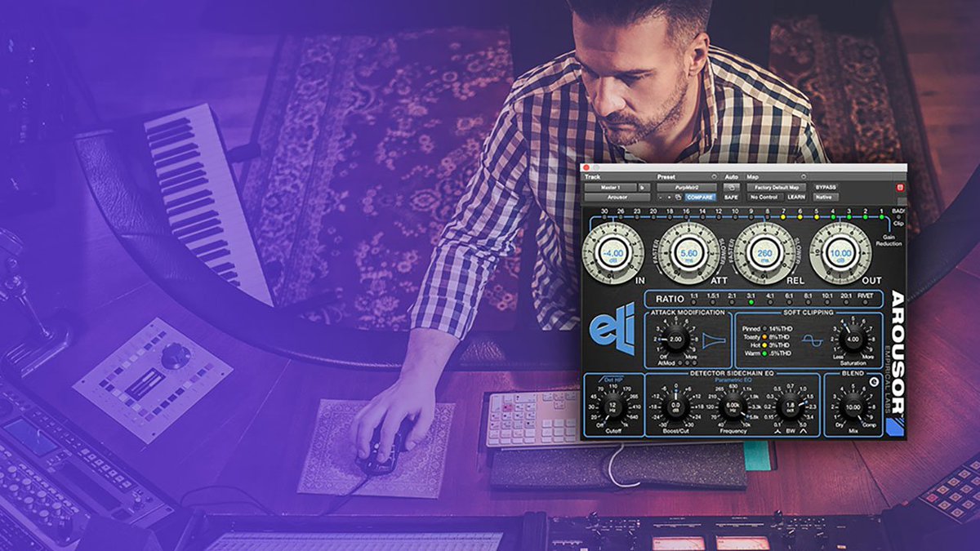Open the Master 1 track selector
This screenshot has height=551, width=980.
(x=609, y=187)
